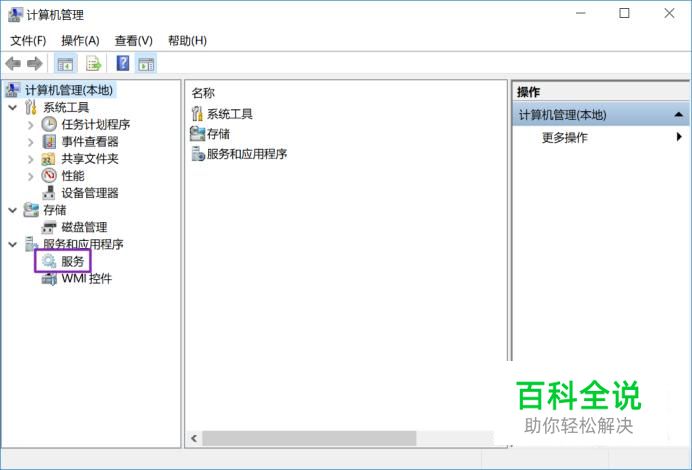This screenshot has width=692, height=470.
Task: Click the 系统工具 tools icon in the tree
Action: coord(30,107)
